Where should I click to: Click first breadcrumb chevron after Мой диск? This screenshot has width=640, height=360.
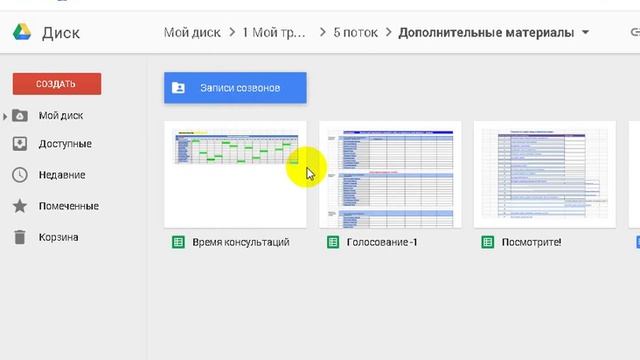tap(232, 32)
